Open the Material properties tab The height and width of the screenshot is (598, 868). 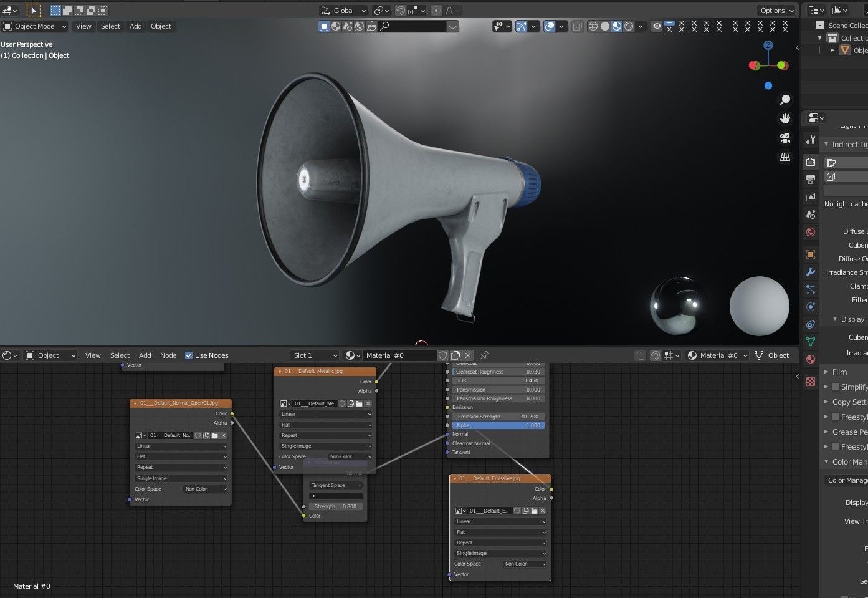coord(810,359)
